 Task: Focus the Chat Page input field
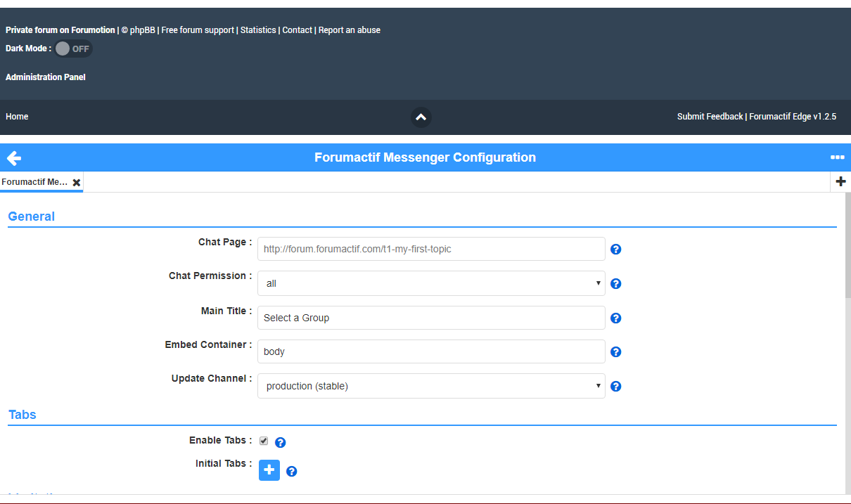click(431, 249)
